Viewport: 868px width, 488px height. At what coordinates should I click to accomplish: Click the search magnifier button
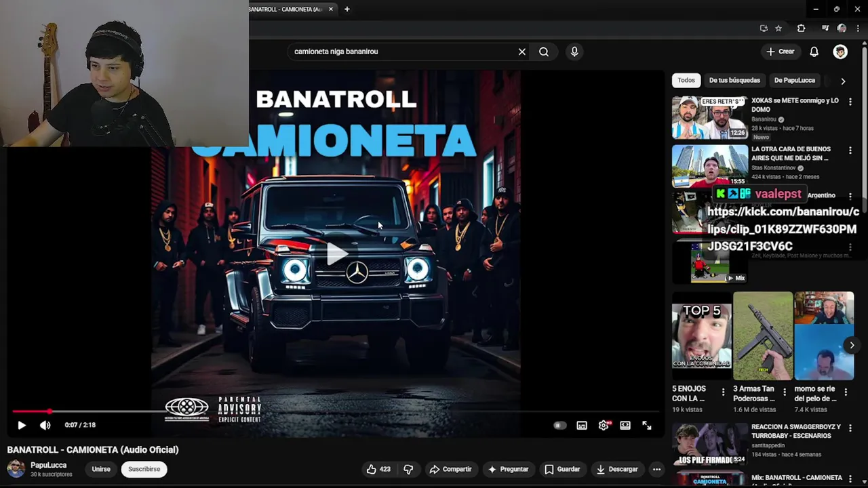(544, 52)
